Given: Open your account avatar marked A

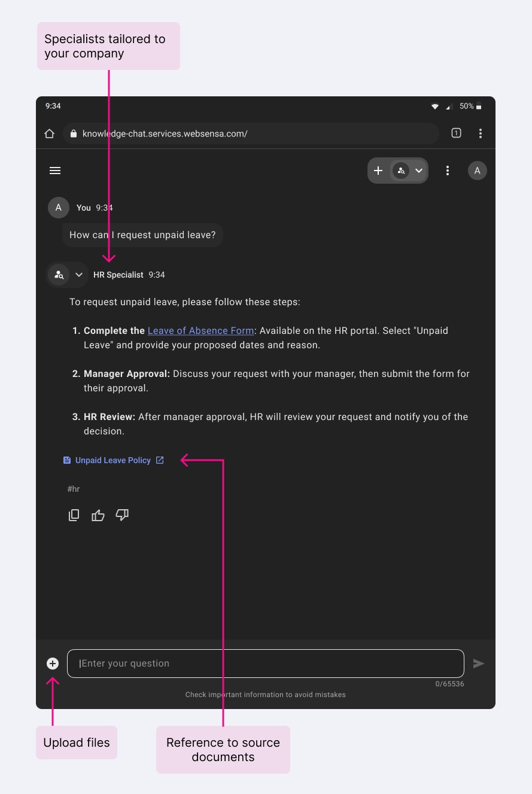Looking at the screenshot, I should pyautogui.click(x=478, y=171).
